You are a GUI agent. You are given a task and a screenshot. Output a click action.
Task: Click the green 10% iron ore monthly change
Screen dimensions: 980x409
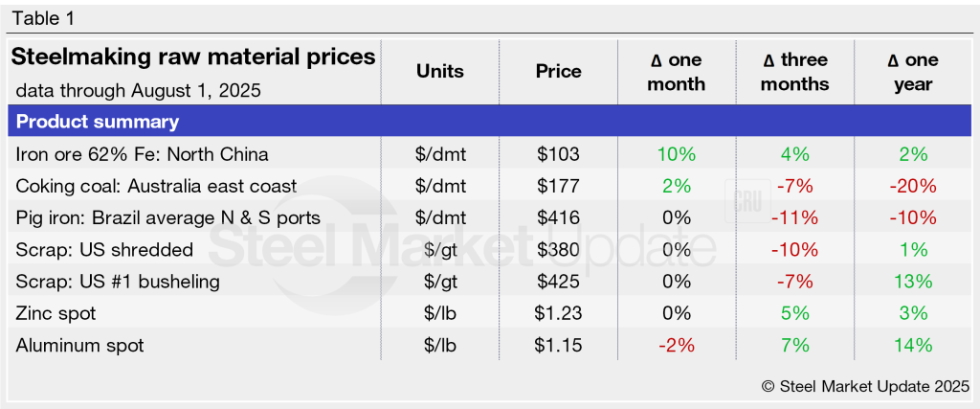[x=676, y=154]
